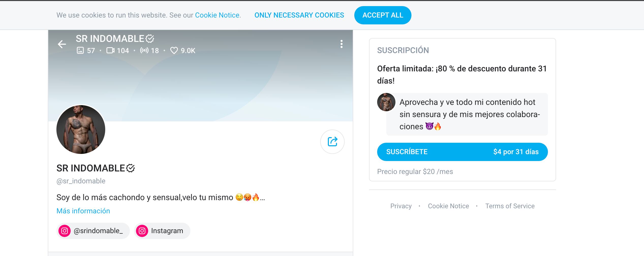Open the Privacy footer link

coord(401,206)
